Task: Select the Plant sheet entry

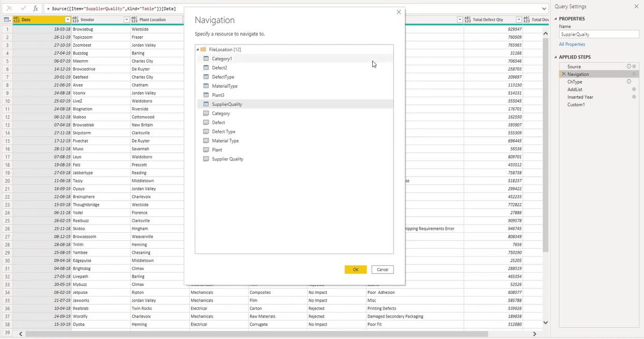Action: [294, 150]
